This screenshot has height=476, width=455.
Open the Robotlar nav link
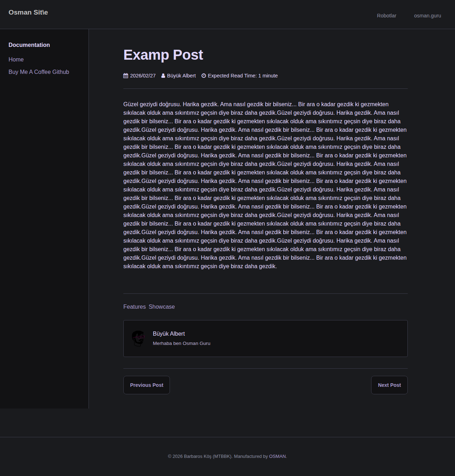[x=386, y=16]
